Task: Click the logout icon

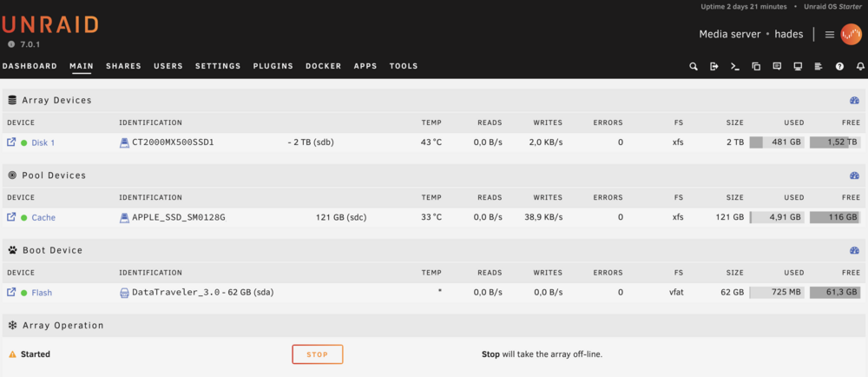Action: point(714,66)
